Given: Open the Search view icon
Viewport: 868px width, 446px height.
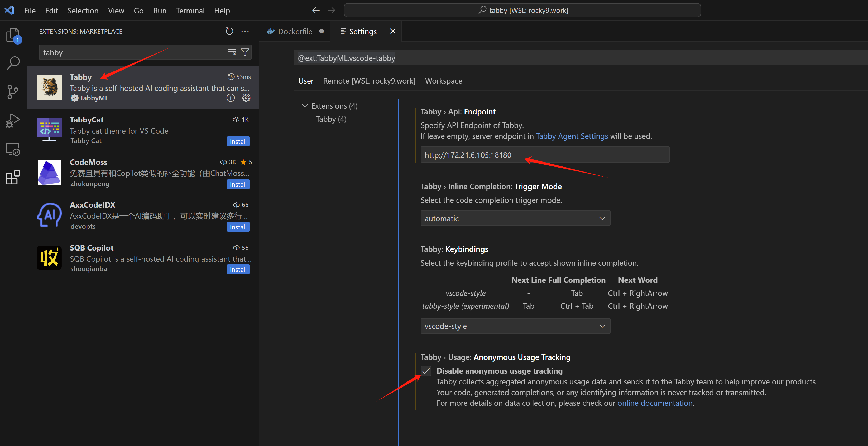Looking at the screenshot, I should pos(13,63).
